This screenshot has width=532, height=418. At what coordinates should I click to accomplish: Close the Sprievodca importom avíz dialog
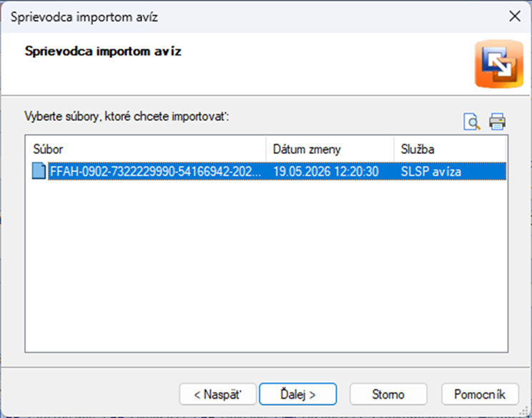[515, 16]
